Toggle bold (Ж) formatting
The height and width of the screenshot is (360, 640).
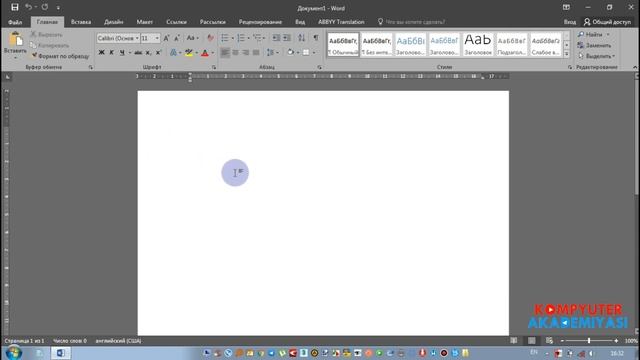[102, 52]
